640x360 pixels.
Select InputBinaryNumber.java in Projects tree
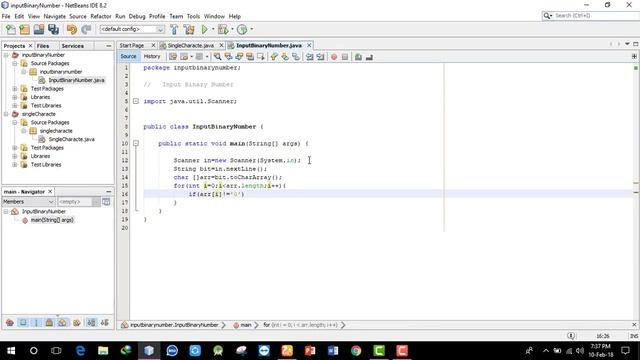[76, 80]
